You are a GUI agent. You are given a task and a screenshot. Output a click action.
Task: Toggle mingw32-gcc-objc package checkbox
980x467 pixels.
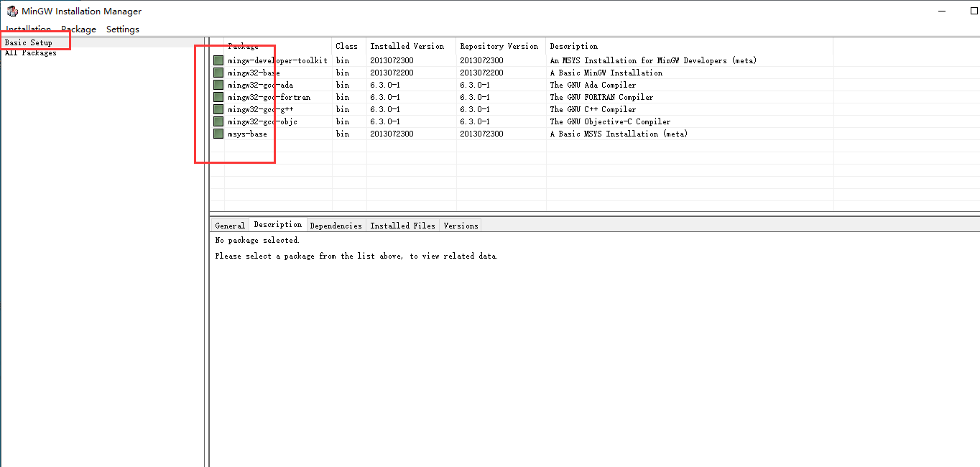click(218, 121)
